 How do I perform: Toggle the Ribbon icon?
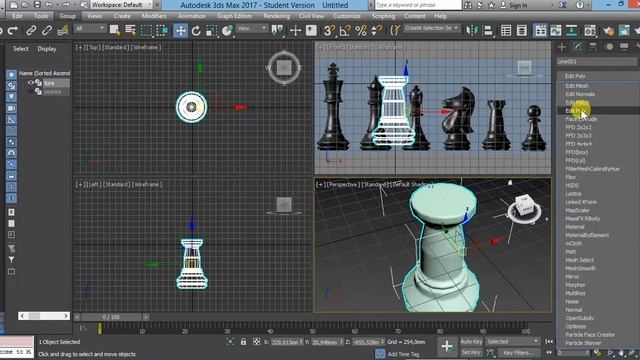pyautogui.click(x=540, y=31)
